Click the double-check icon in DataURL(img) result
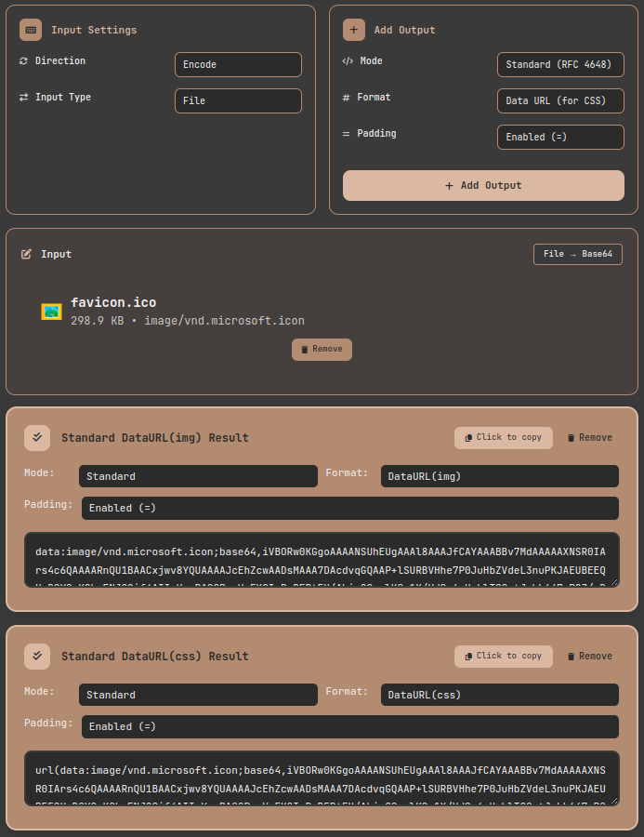Image resolution: width=644 pixels, height=837 pixels. (37, 438)
